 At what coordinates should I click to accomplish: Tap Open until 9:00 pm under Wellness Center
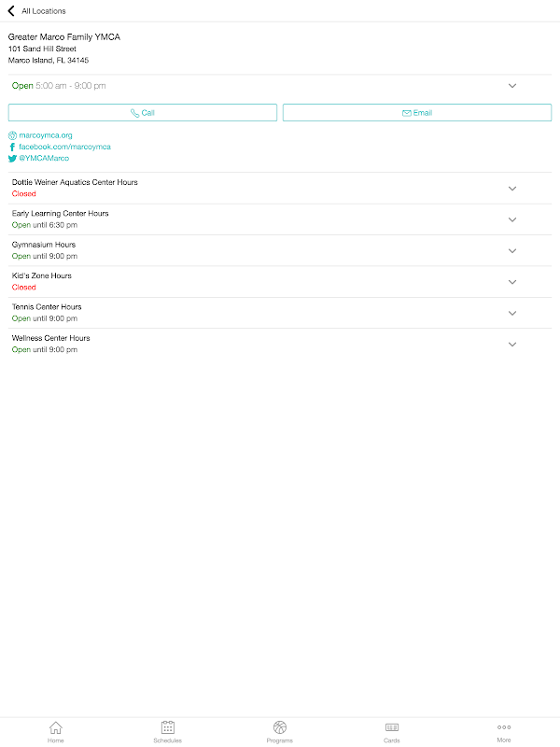(45, 349)
